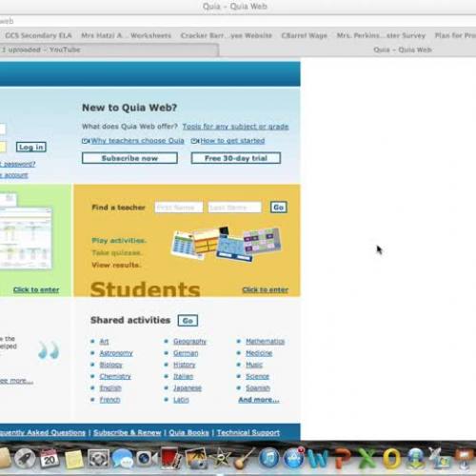Open the Latin link
The height and width of the screenshot is (476, 476).
pyautogui.click(x=181, y=400)
